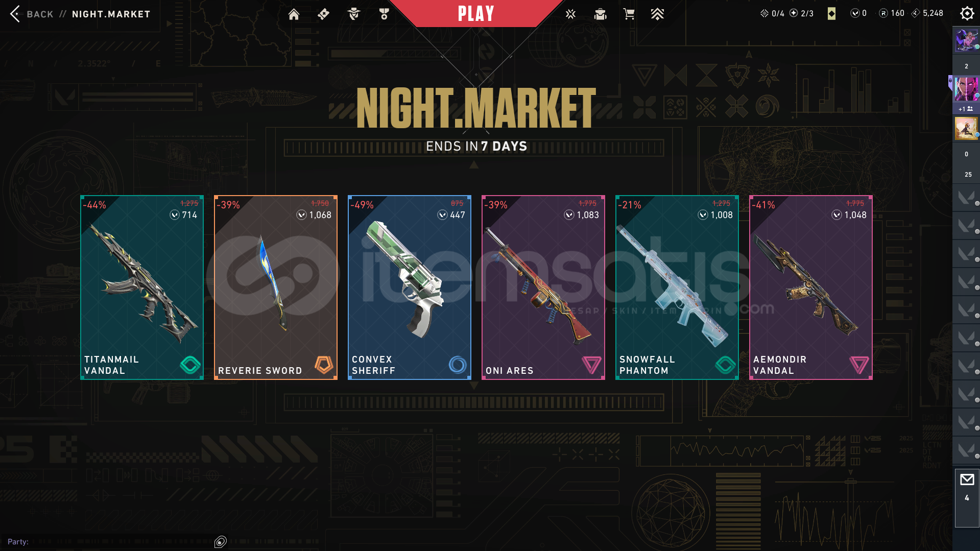Open the Battlepass icon in top bar
The width and height of the screenshot is (980, 551).
tap(323, 14)
